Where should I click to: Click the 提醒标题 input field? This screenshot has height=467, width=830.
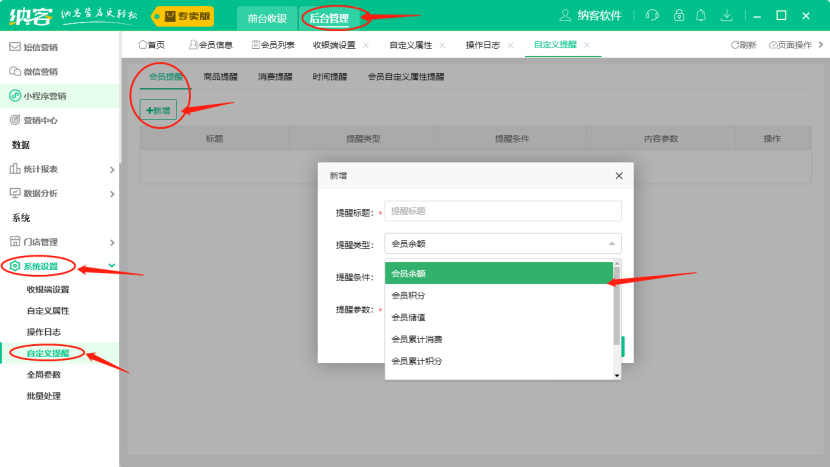pos(502,211)
